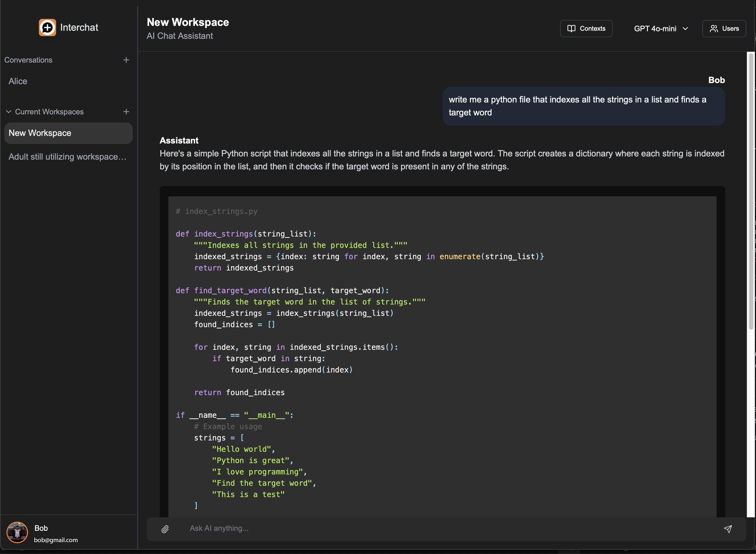Click the Interchat logo icon
756x554 pixels.
[47, 28]
